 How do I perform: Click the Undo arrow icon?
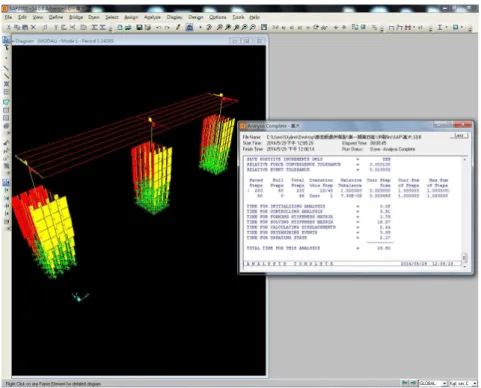click(x=159, y=27)
